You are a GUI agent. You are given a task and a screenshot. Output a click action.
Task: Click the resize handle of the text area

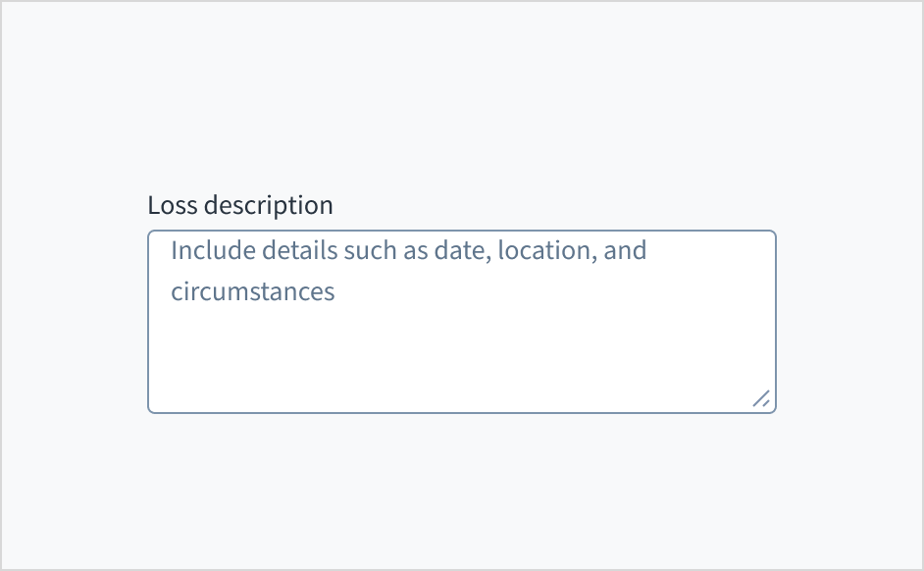[760, 397]
